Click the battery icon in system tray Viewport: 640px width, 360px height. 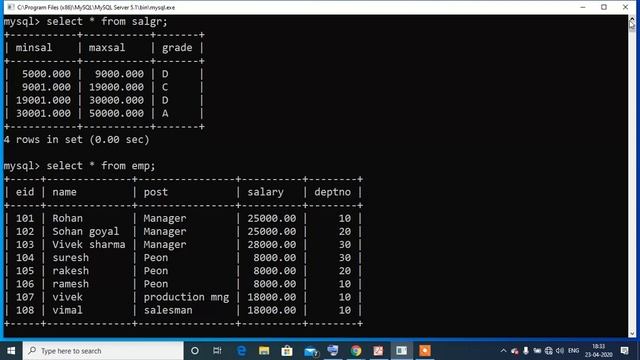(x=537, y=351)
